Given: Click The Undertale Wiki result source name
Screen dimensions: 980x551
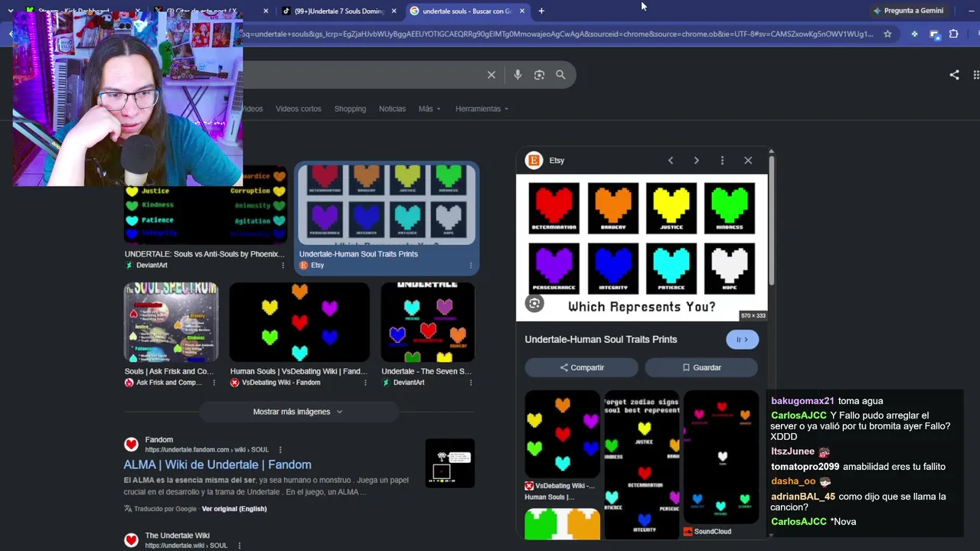Looking at the screenshot, I should [178, 536].
